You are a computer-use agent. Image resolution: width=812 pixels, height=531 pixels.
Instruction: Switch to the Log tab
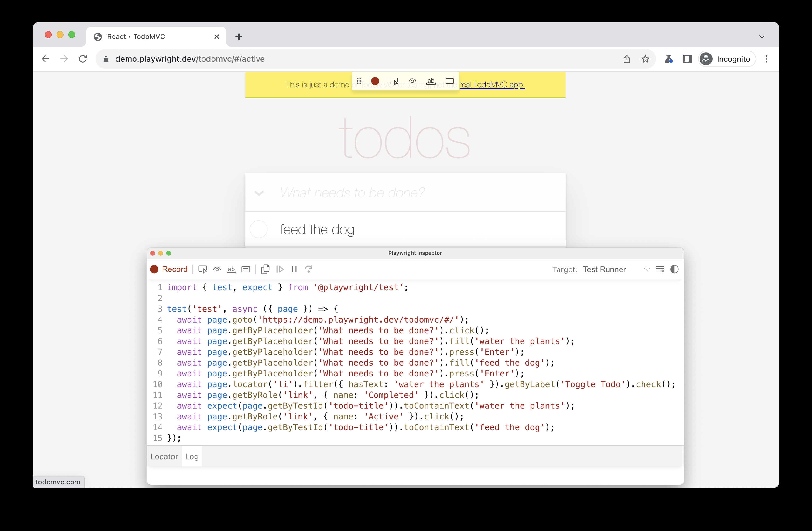tap(192, 456)
